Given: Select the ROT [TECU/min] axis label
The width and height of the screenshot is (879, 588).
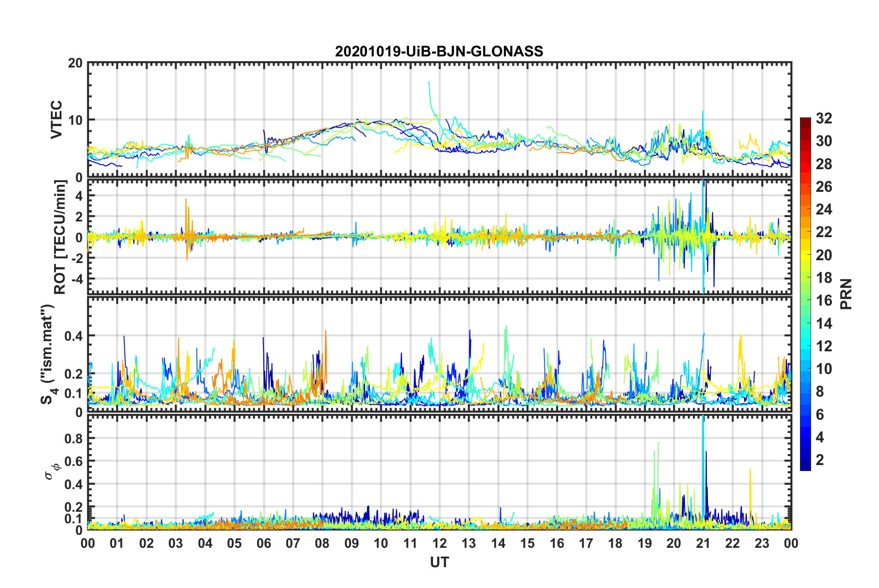Looking at the screenshot, I should tap(60, 237).
